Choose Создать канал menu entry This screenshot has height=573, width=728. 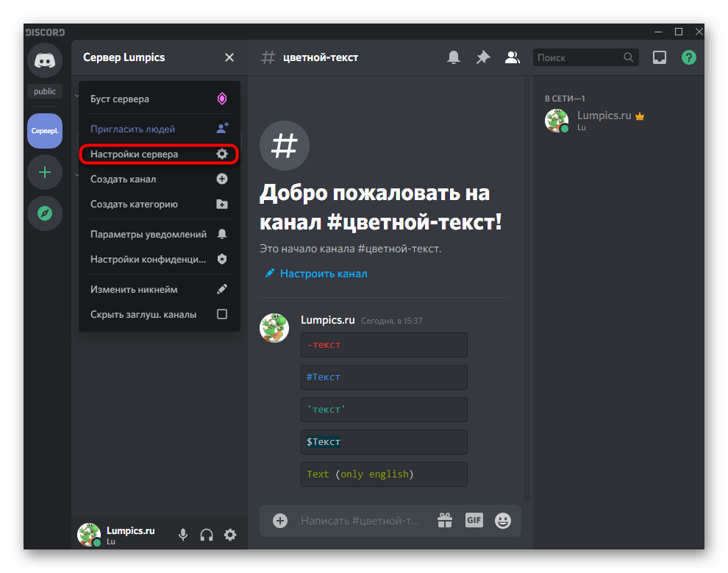(x=160, y=179)
